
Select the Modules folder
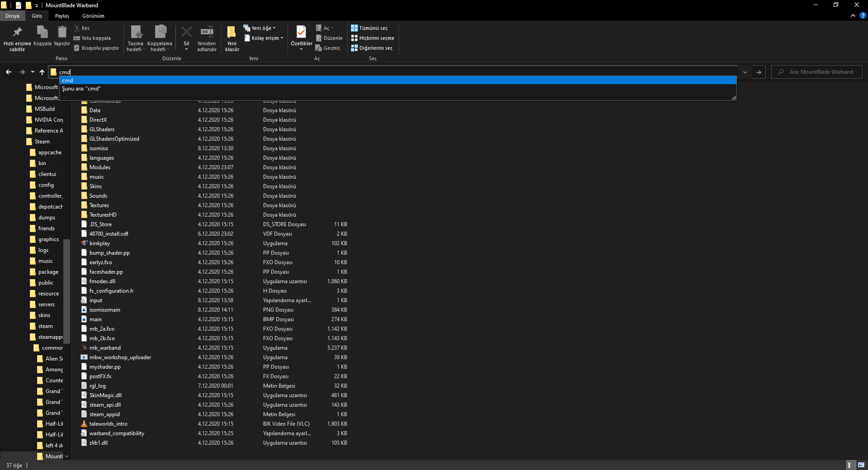tap(99, 167)
